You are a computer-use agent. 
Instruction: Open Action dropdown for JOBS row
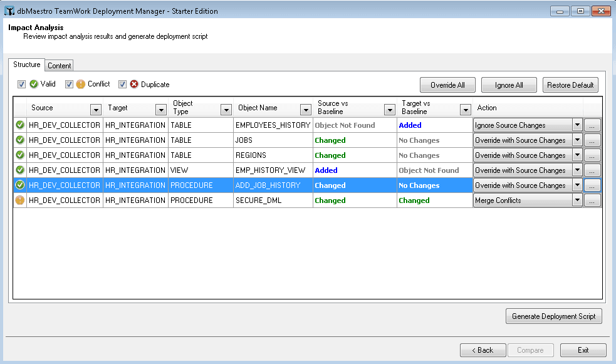pyautogui.click(x=577, y=140)
